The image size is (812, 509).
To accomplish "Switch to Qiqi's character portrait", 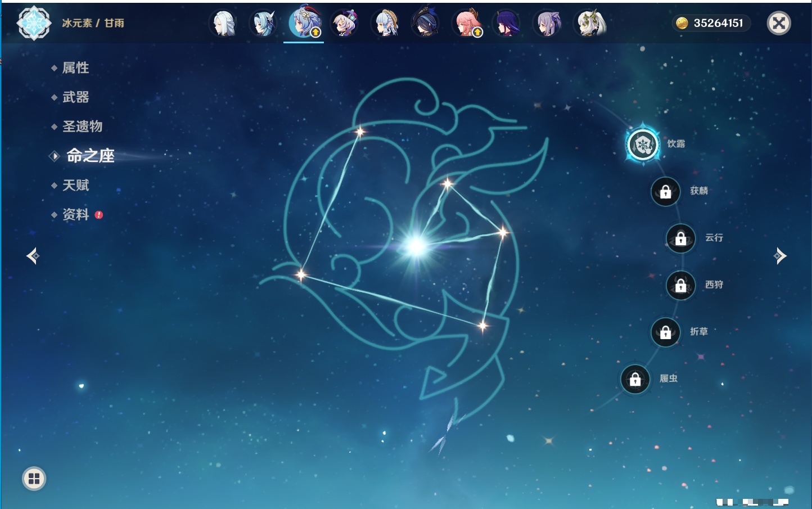I will point(344,23).
